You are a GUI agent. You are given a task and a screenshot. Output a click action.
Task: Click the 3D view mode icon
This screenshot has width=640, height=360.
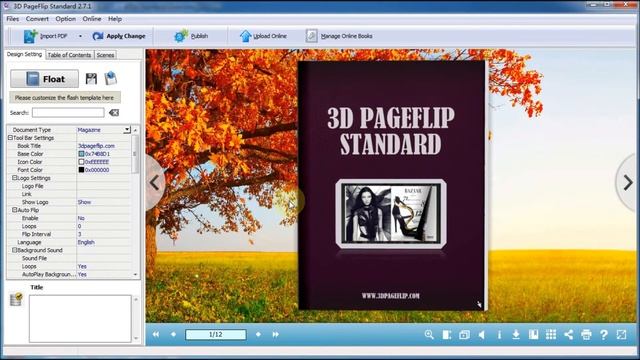pos(464,335)
